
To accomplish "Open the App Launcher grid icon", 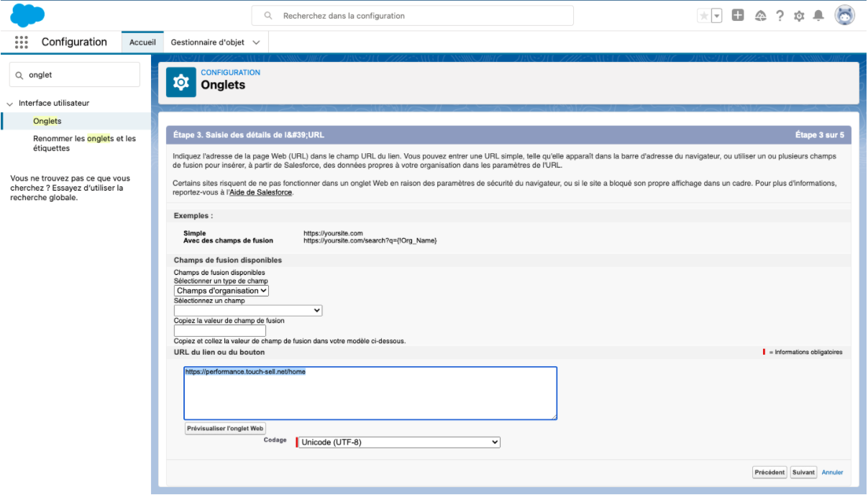I will (x=22, y=42).
